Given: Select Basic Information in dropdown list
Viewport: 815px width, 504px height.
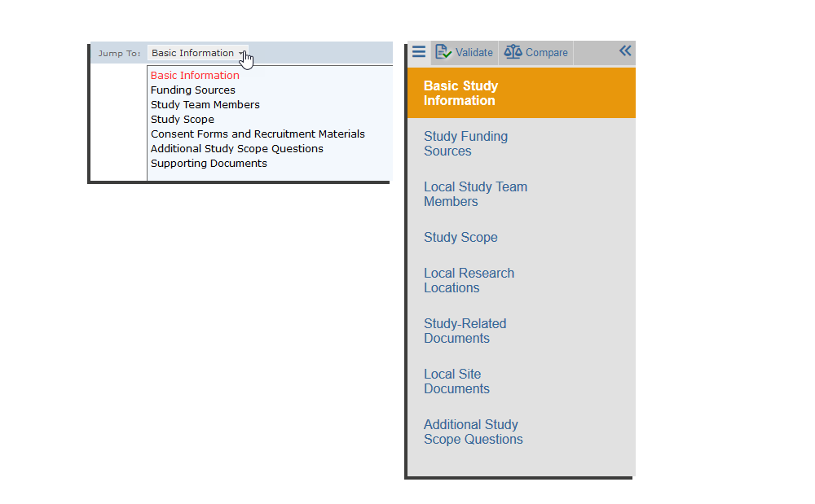Looking at the screenshot, I should point(195,75).
